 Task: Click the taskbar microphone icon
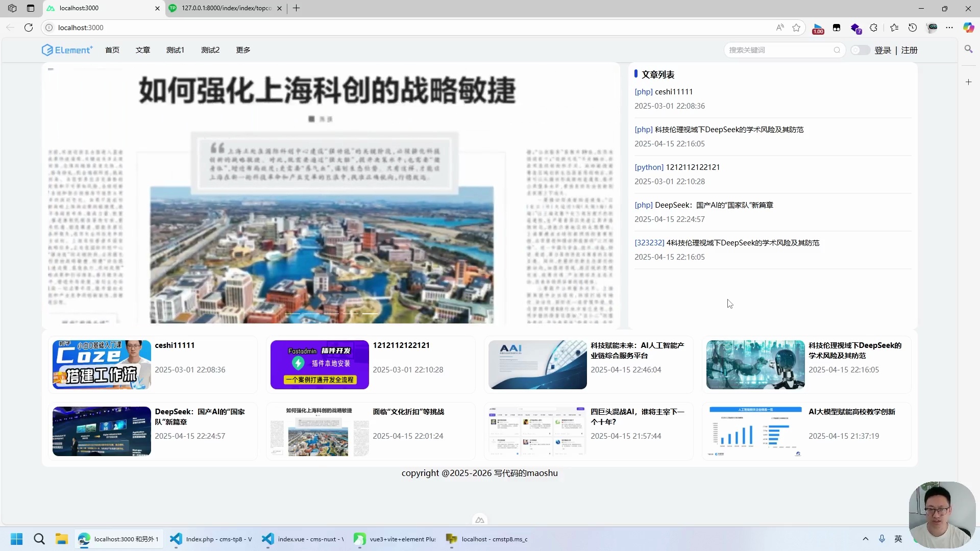point(881,539)
